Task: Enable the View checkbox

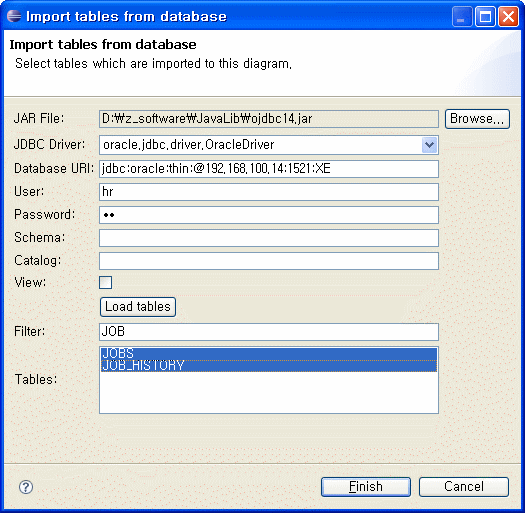Action: coord(105,282)
